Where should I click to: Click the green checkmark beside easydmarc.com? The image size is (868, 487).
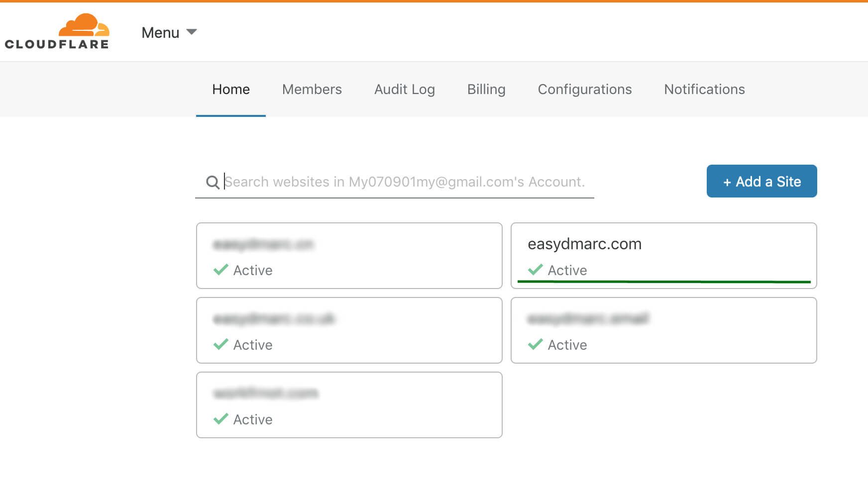(535, 270)
